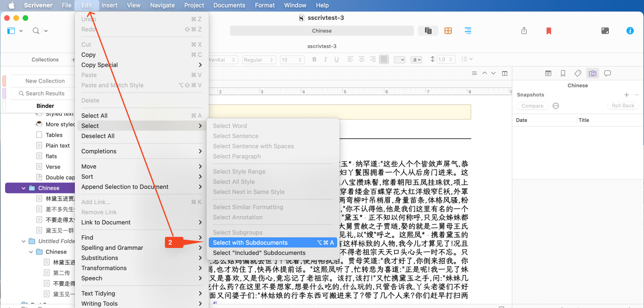Image resolution: width=644 pixels, height=308 pixels.
Task: Collapse the Chinese folder in Binder
Action: 24,188
